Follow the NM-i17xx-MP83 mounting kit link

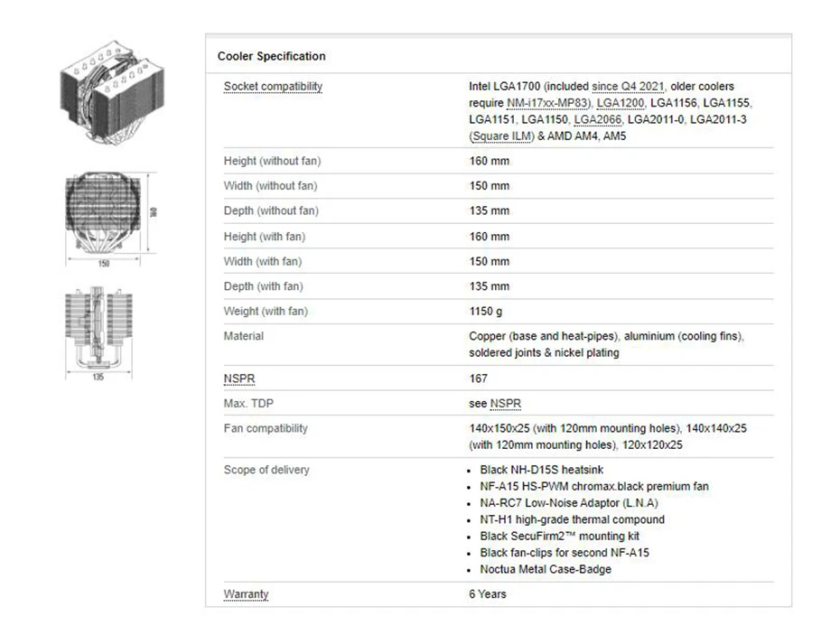548,103
